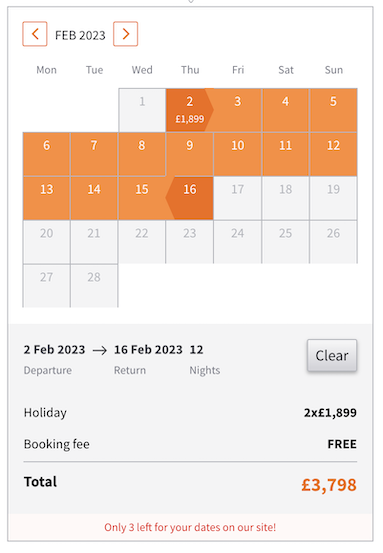383x553 pixels.
Task: Choose Sunday February 5
Action: click(x=333, y=110)
